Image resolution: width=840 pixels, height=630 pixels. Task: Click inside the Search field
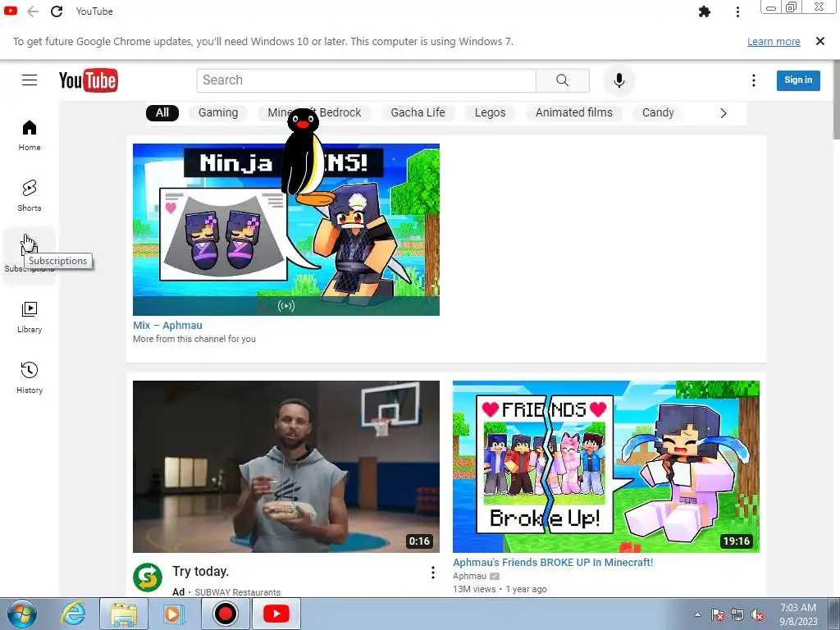pyautogui.click(x=367, y=80)
